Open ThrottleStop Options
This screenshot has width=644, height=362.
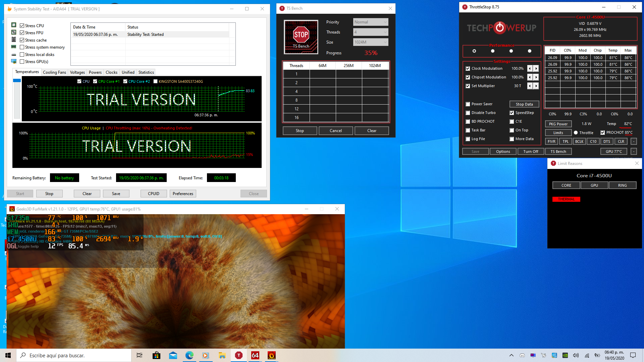point(503,152)
